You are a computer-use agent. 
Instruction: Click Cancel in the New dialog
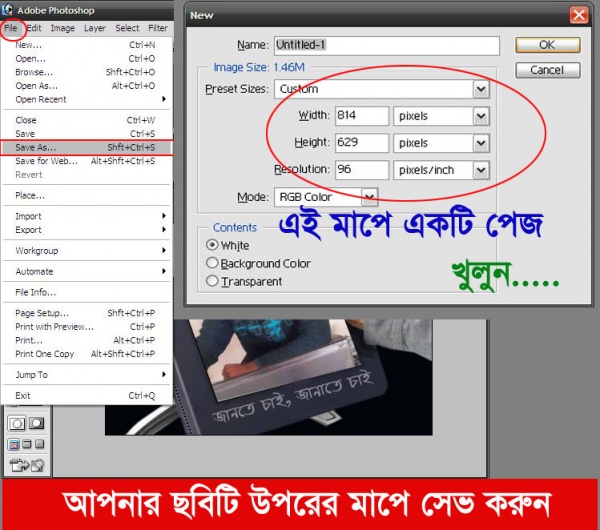548,70
